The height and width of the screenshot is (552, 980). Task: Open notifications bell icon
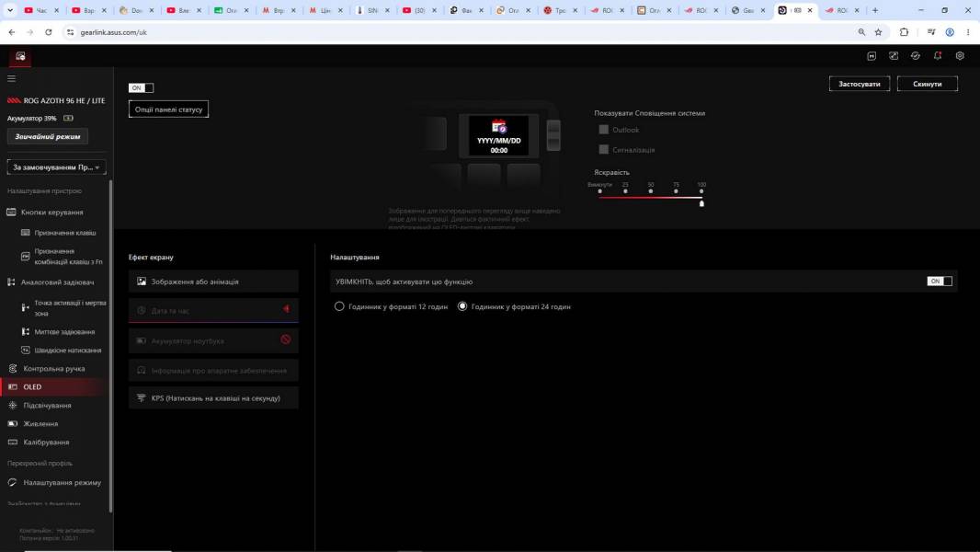[938, 55]
